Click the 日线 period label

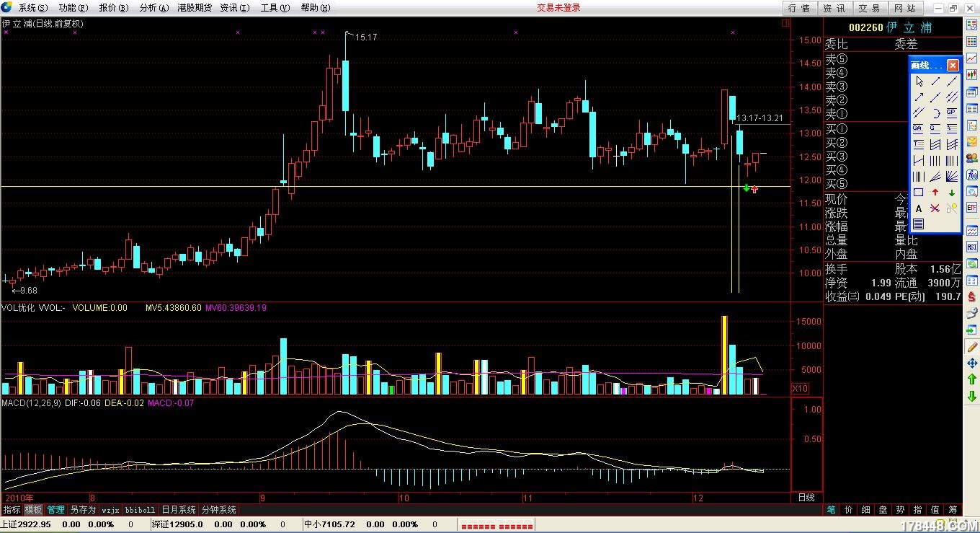[806, 498]
